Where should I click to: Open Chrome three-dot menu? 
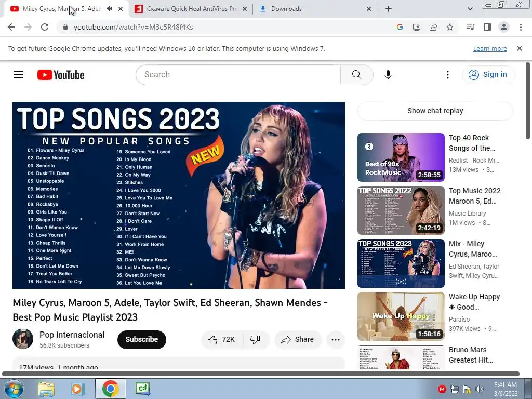click(521, 27)
